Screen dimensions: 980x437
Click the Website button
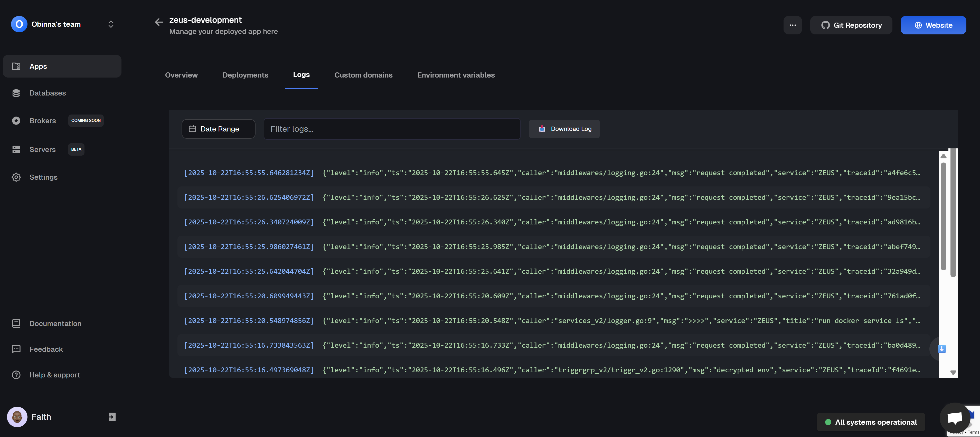pos(933,25)
